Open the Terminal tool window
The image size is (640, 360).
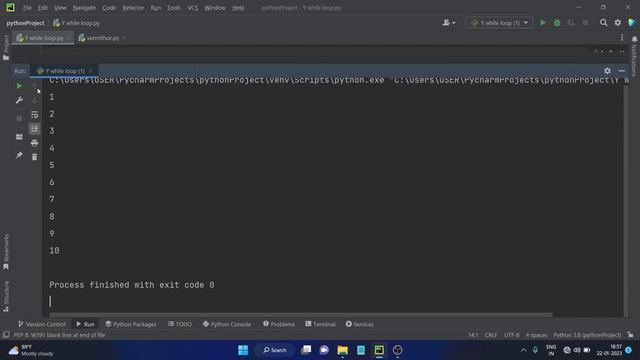pos(320,324)
